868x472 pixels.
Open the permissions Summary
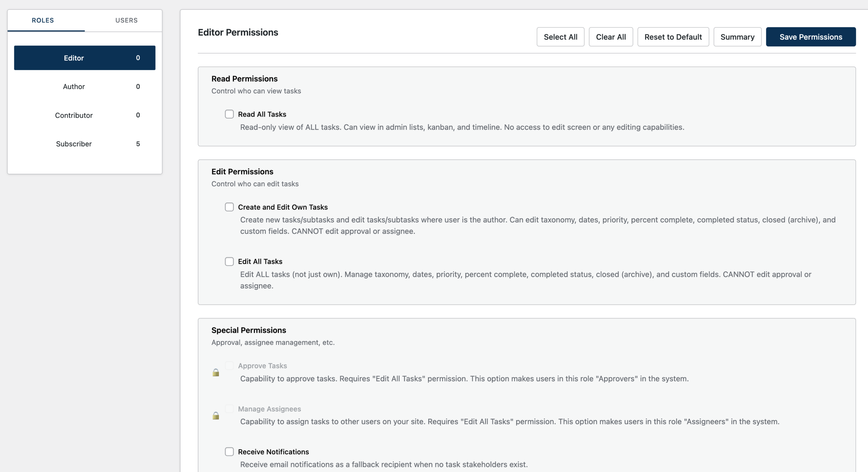click(737, 37)
